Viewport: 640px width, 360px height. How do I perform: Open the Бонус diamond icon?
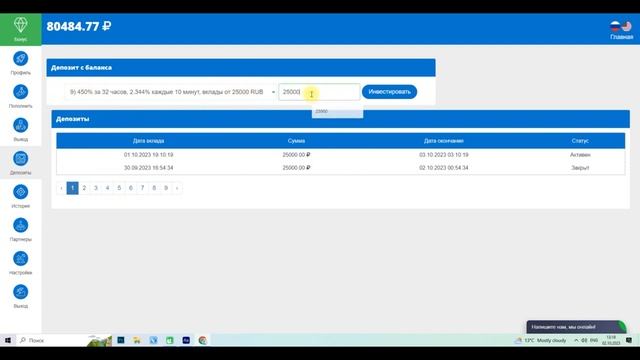coord(20,26)
